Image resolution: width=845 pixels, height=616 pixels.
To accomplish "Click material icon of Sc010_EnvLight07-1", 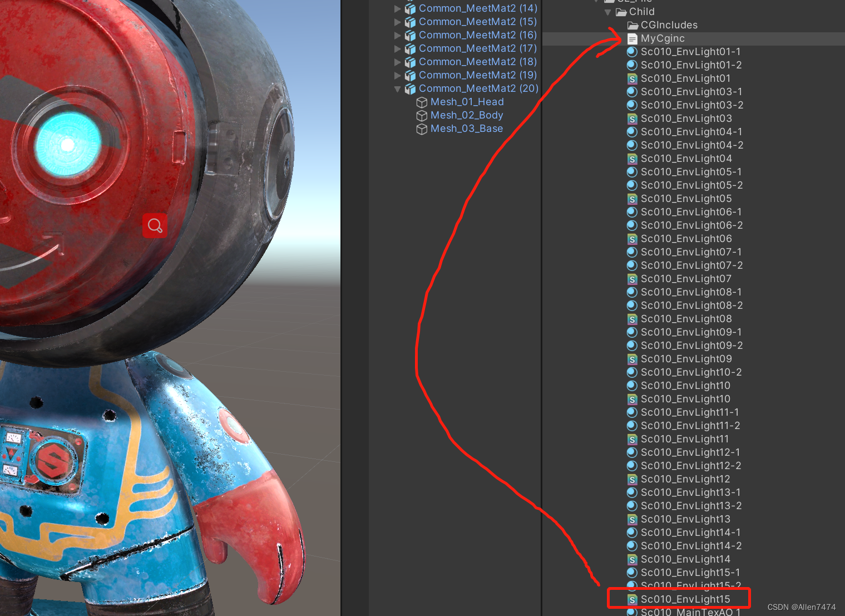I will click(x=632, y=252).
